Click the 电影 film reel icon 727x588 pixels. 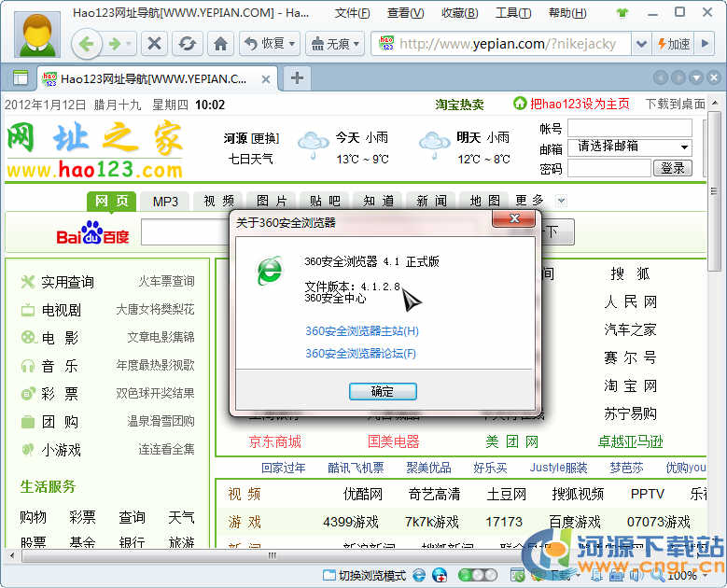pyautogui.click(x=28, y=337)
